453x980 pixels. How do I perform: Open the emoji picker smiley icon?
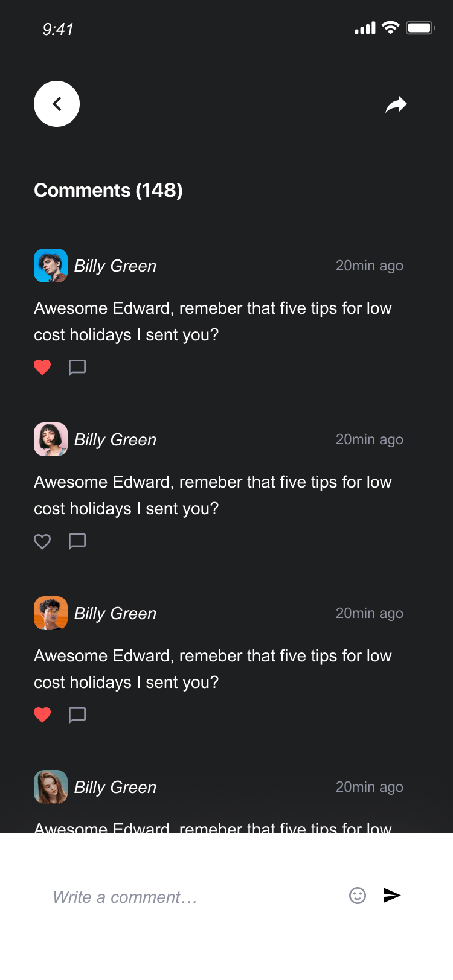click(358, 896)
